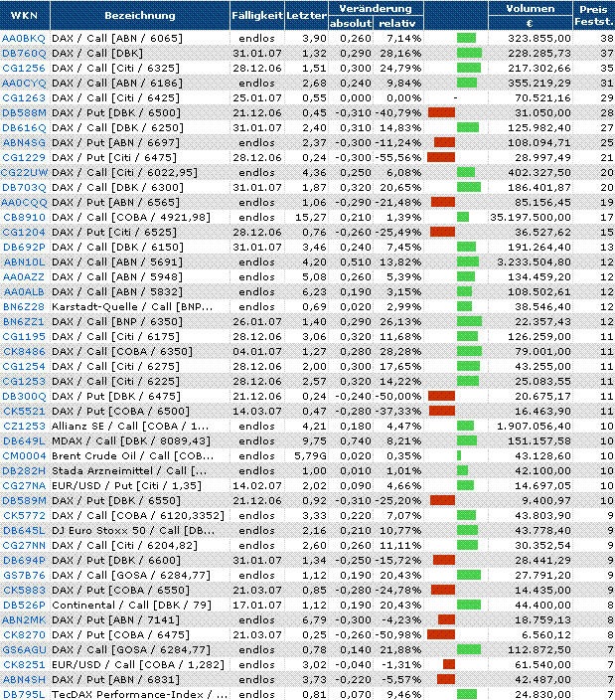Click the BN6ZZ1 link
This screenshot has height=700, width=615.
pos(24,321)
